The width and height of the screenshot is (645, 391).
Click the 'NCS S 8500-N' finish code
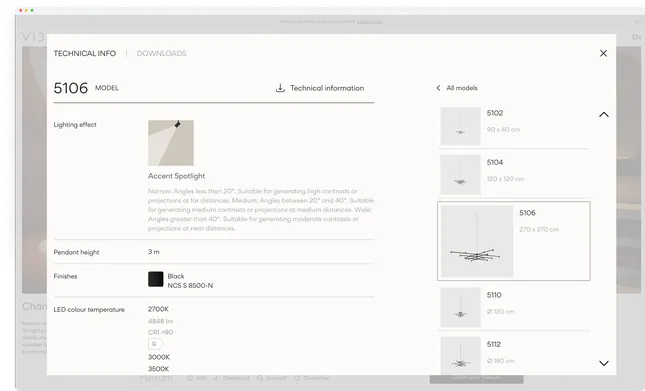(x=190, y=285)
